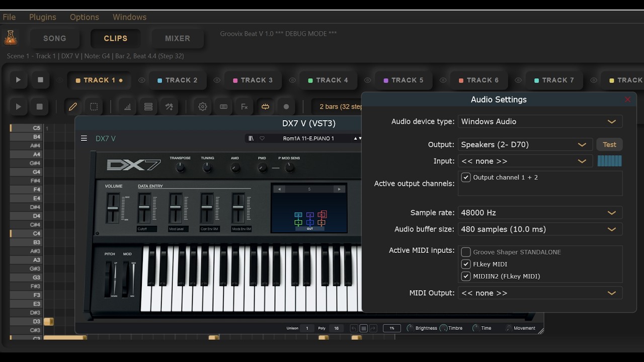Adjust the Mod Level data entry slider

click(175, 208)
